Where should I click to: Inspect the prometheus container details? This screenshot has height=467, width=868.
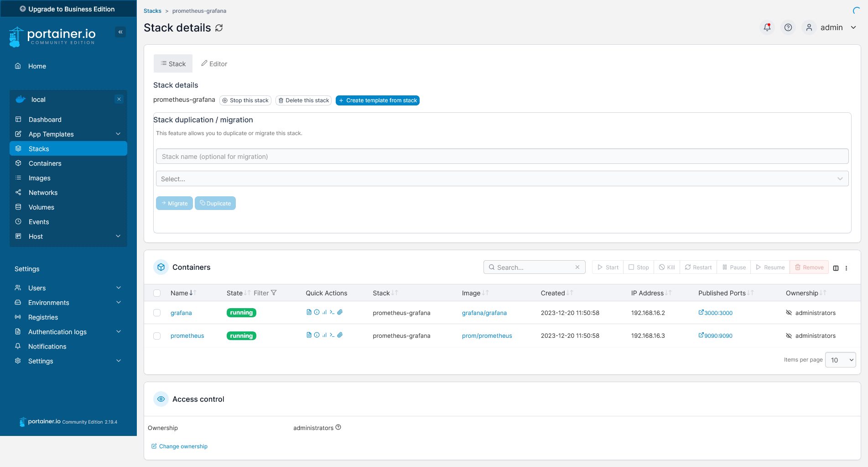(317, 335)
